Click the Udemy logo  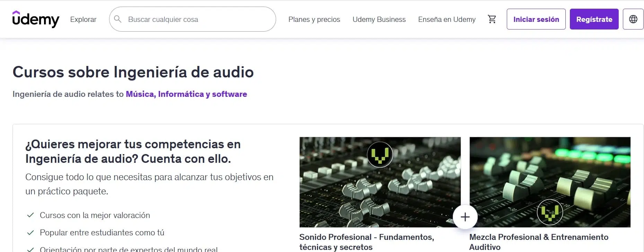pyautogui.click(x=36, y=19)
